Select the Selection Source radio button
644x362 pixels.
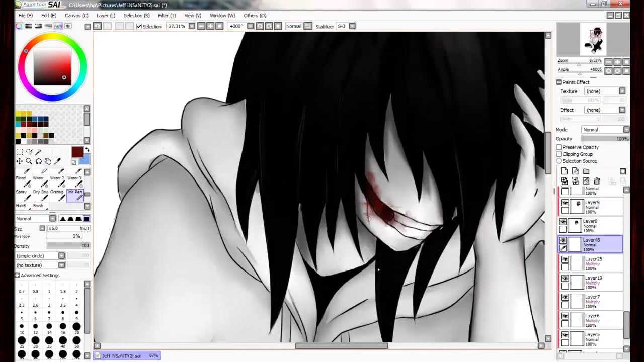[559, 161]
